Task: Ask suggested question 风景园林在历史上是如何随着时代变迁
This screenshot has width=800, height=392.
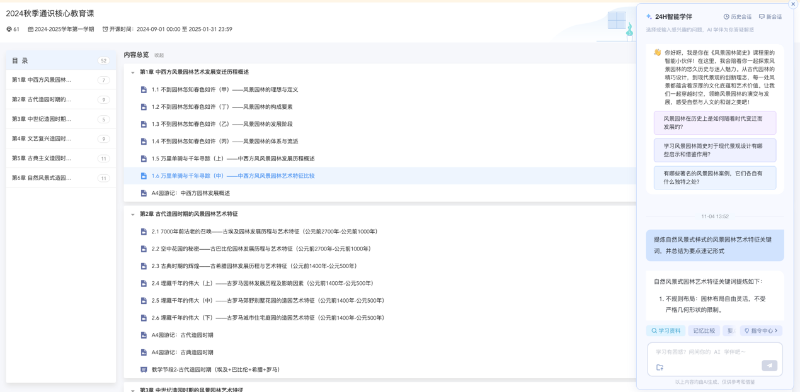Action: 715,123
